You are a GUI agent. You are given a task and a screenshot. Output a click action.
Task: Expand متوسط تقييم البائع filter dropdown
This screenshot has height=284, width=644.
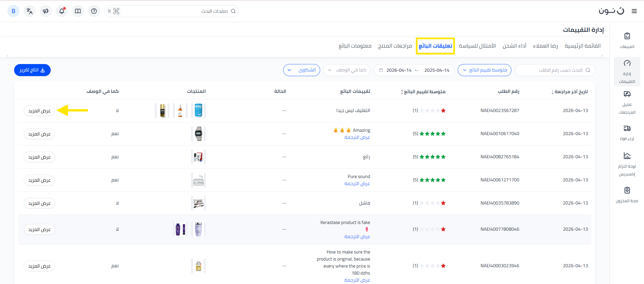pyautogui.click(x=484, y=70)
